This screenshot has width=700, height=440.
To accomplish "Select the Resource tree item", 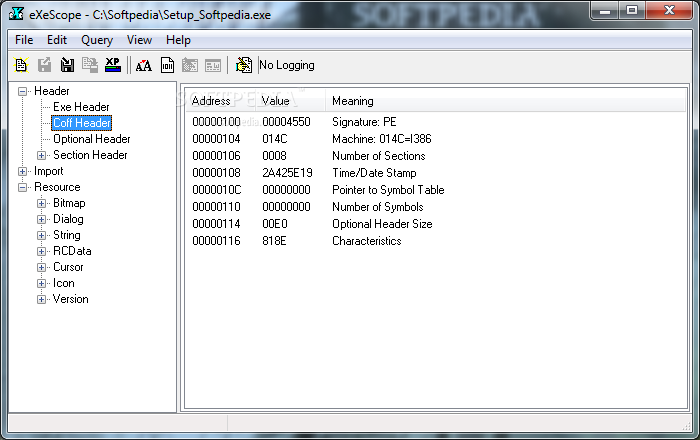I will pyautogui.click(x=57, y=187).
